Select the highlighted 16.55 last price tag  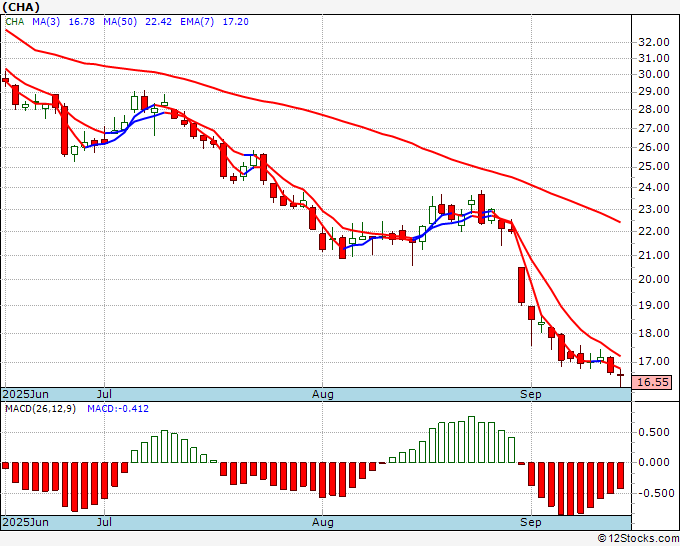652,382
